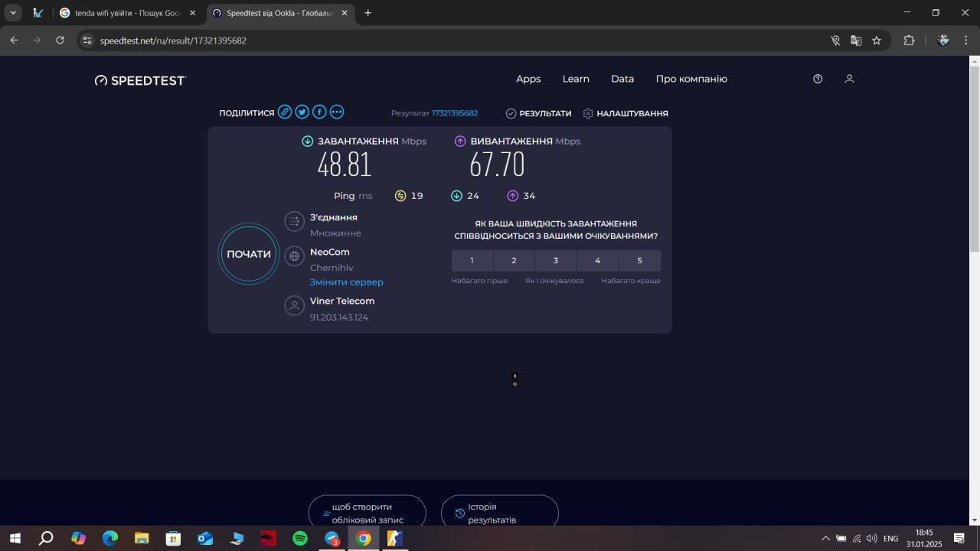Select the Speedtest від Ookla tab
The height and width of the screenshot is (551, 980).
[x=280, y=13]
